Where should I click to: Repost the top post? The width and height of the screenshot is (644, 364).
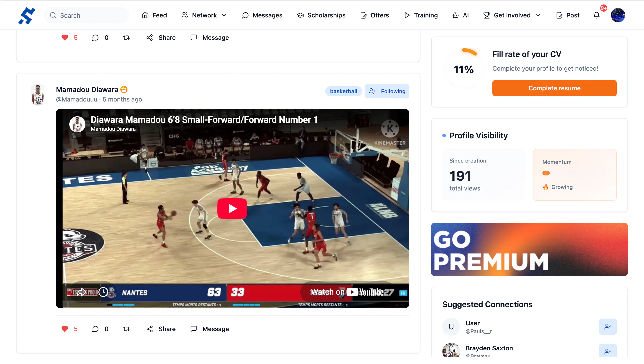tap(126, 38)
